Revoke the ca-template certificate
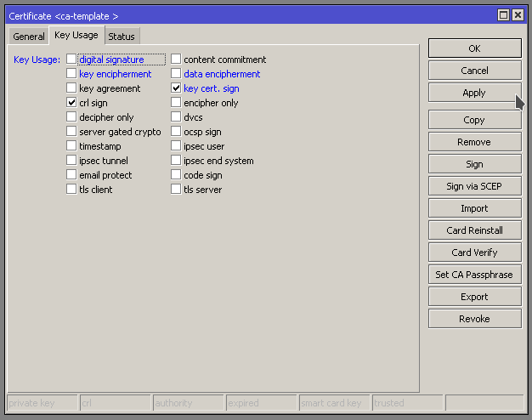532x420 pixels. pos(474,319)
